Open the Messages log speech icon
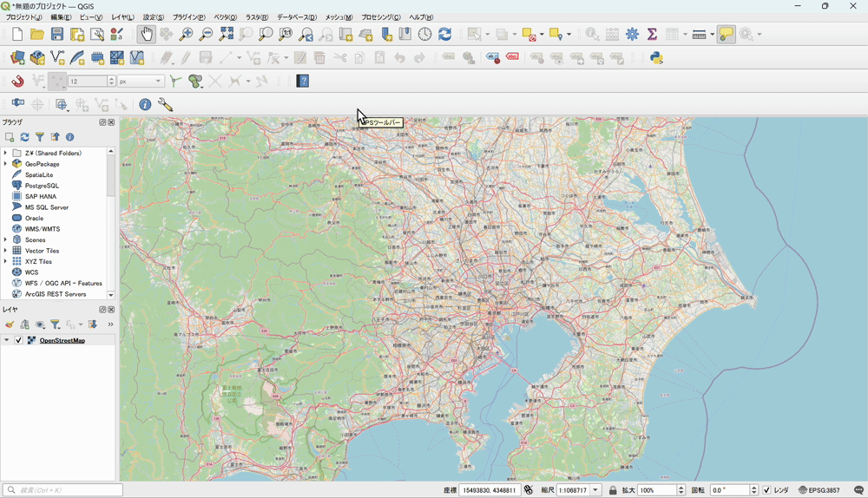This screenshot has width=868, height=498. [858, 490]
